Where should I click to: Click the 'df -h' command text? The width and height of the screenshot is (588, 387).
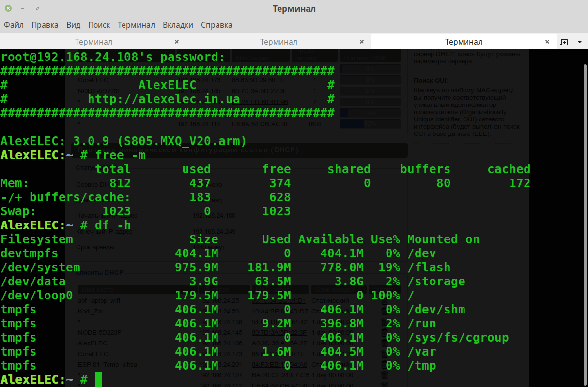[113, 225]
